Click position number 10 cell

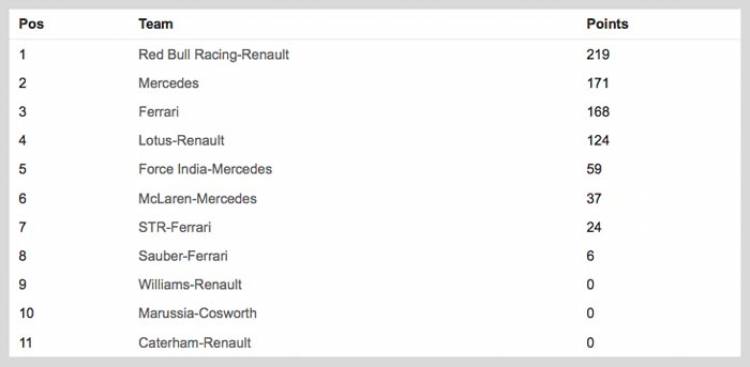click(x=26, y=313)
